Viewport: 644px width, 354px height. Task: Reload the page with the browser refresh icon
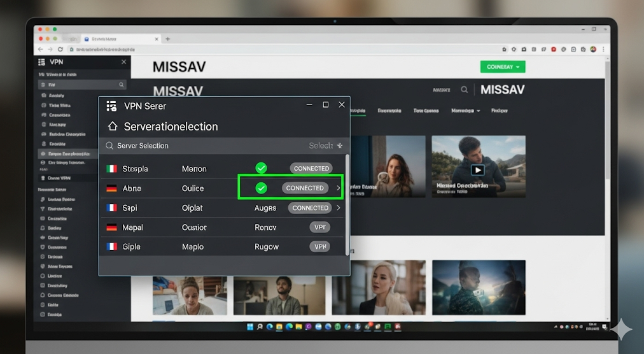[x=61, y=49]
